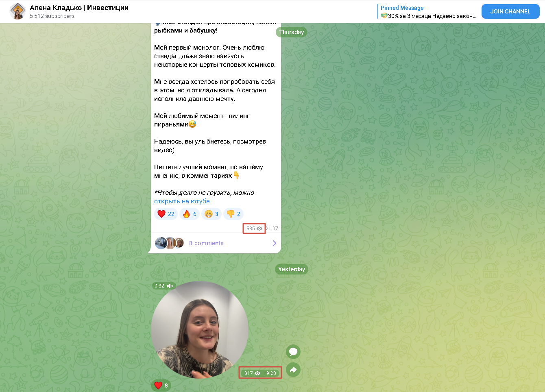Click the 317 views eye icon on video
This screenshot has height=392, width=545.
(257, 373)
